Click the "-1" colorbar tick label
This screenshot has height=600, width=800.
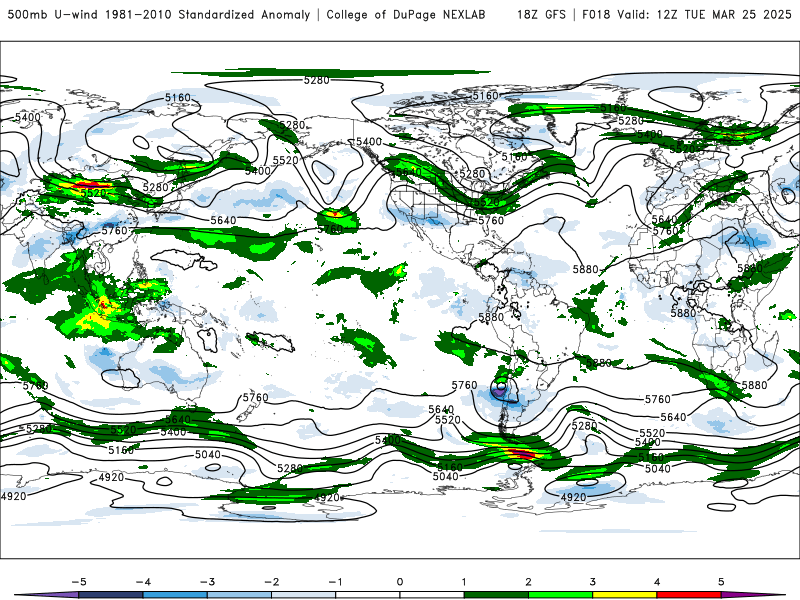click(x=335, y=582)
